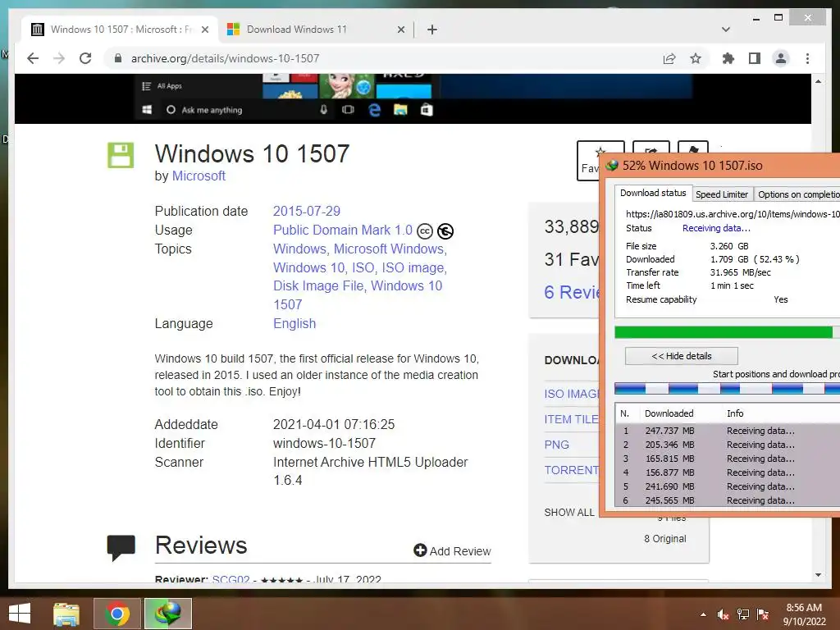The image size is (840, 630).
Task: Click the muted volume tray icon
Action: pos(723,614)
